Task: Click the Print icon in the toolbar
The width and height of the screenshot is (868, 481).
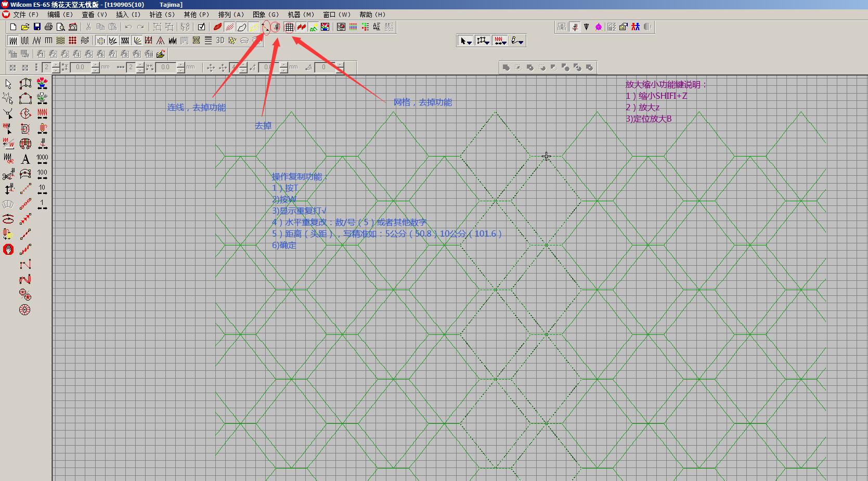Action: tap(49, 27)
